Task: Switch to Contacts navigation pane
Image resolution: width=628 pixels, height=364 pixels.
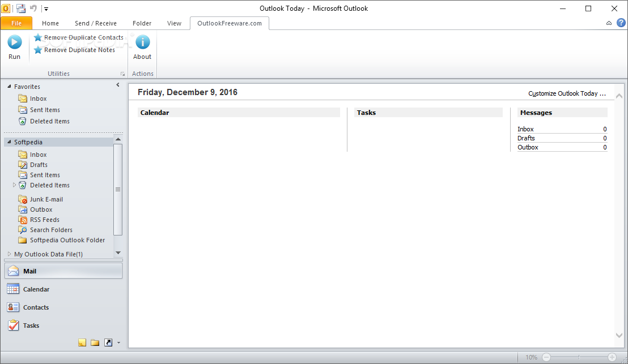Action: [x=63, y=307]
